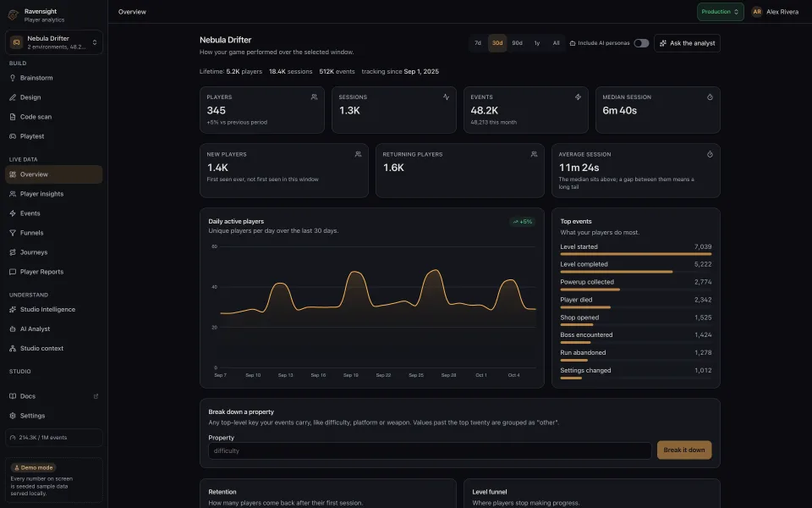This screenshot has height=508, width=812.
Task: Click the Run abandoned event row
Action: 636,356
